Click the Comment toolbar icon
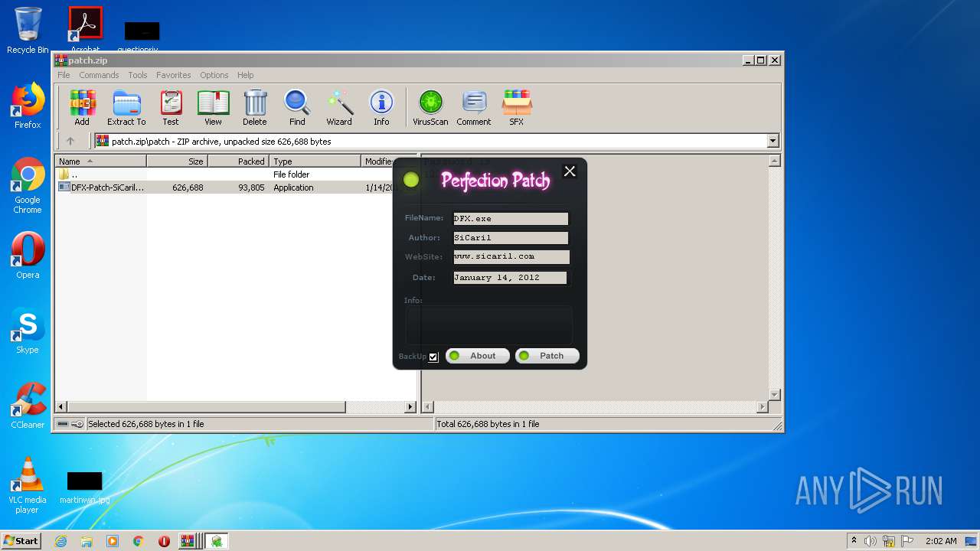Viewport: 980px width, 551px height. 474,107
